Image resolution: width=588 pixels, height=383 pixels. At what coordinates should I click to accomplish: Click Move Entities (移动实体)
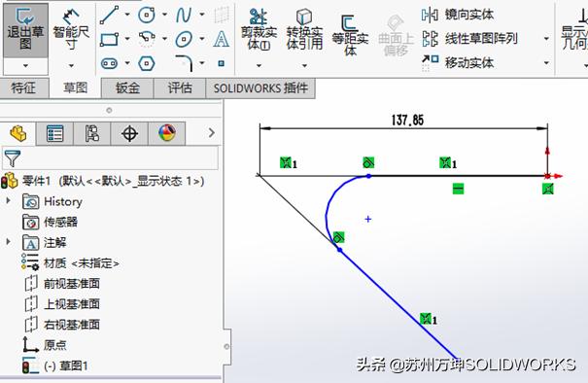[458, 62]
